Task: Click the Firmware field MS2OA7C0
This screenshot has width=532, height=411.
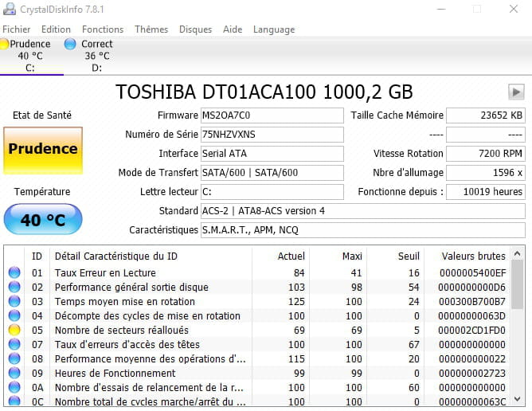Action: tap(272, 115)
